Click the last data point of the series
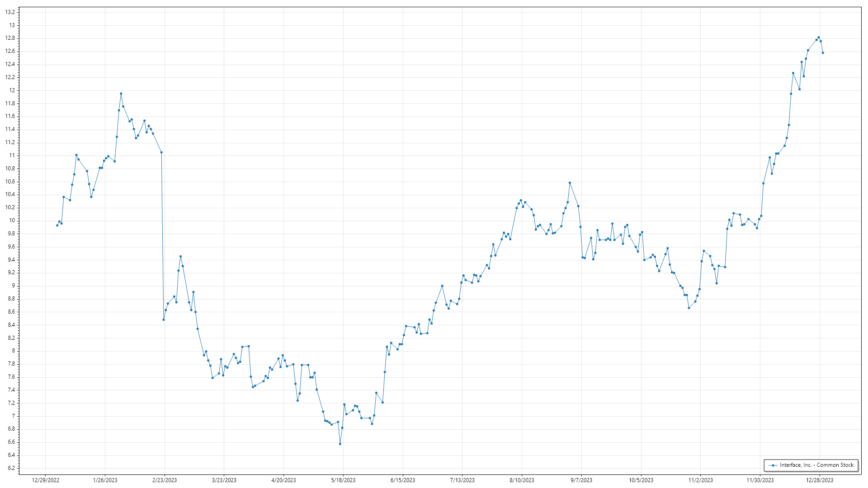This screenshot has width=868, height=488. pos(823,53)
